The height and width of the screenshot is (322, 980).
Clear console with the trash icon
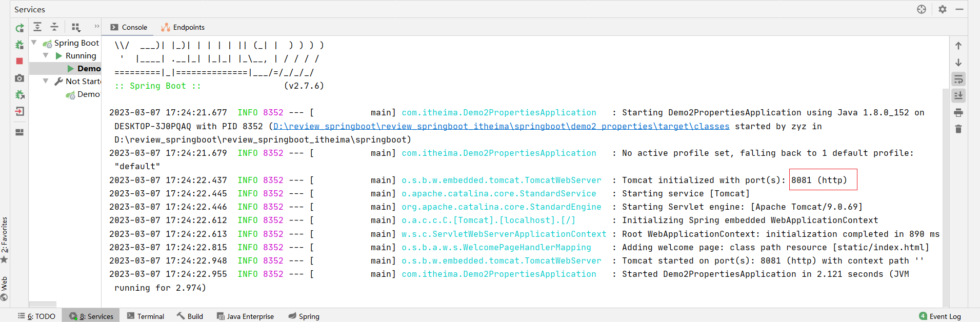958,129
